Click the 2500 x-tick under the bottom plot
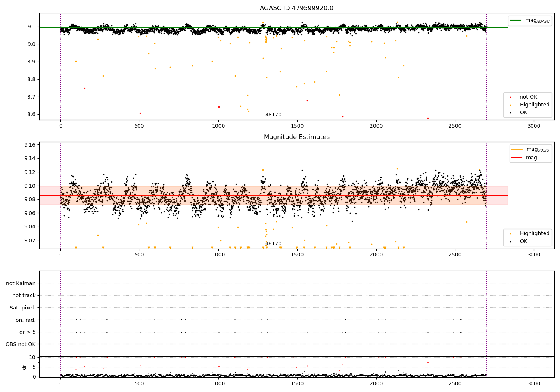The width and height of the screenshot is (560, 392). [x=455, y=383]
